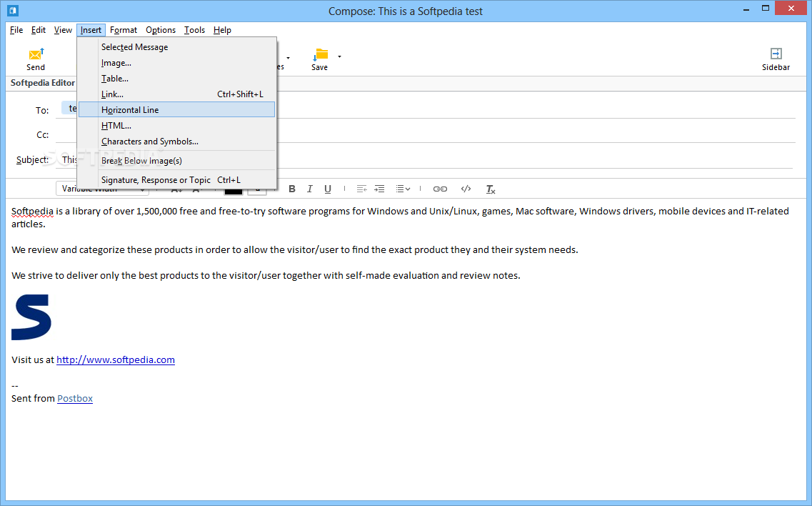Click the Postbox app icon in title bar
Screen dimensions: 812x506
13,11
